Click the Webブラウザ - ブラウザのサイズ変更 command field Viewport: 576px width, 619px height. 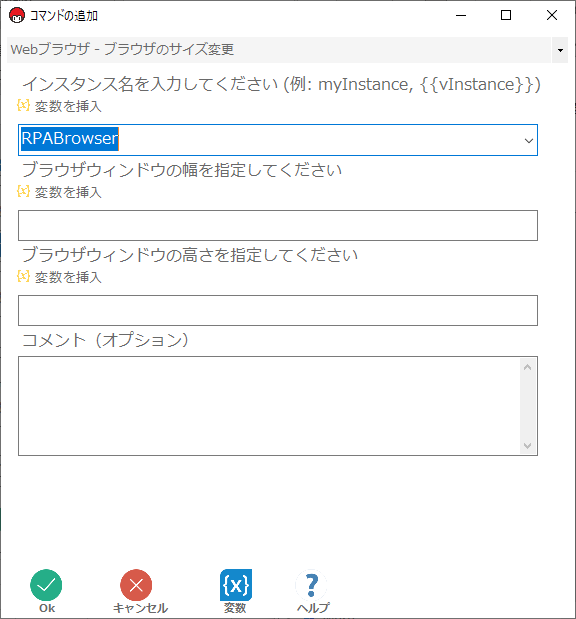point(279,50)
